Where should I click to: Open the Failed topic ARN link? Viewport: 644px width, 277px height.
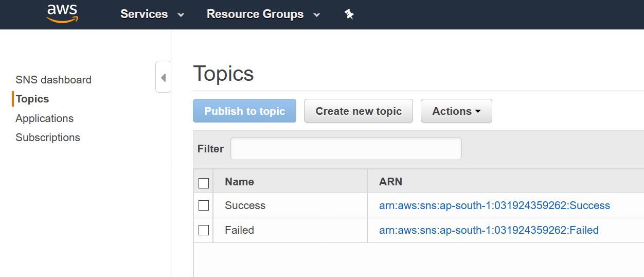[x=489, y=230]
